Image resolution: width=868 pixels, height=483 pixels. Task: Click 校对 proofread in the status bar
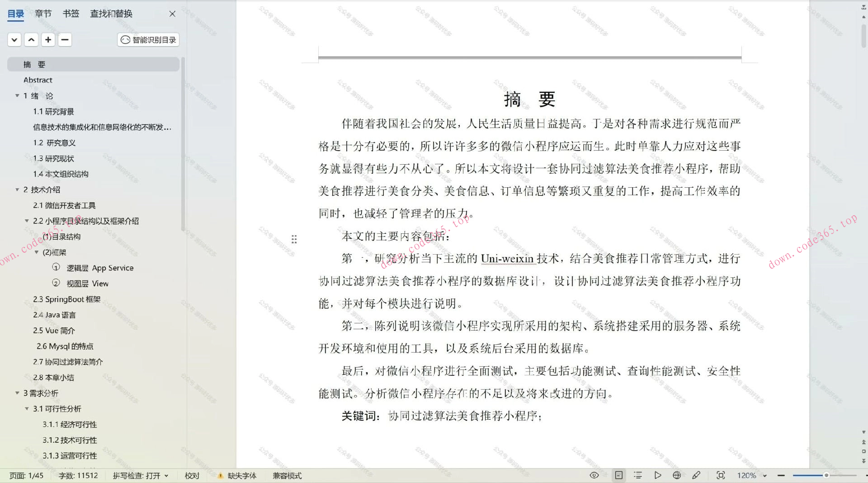192,475
